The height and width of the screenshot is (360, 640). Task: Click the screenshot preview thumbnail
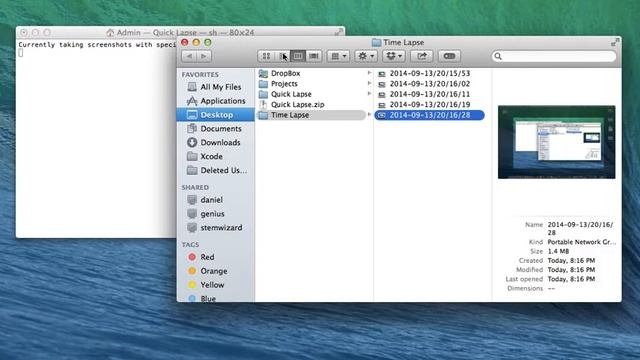tap(556, 142)
